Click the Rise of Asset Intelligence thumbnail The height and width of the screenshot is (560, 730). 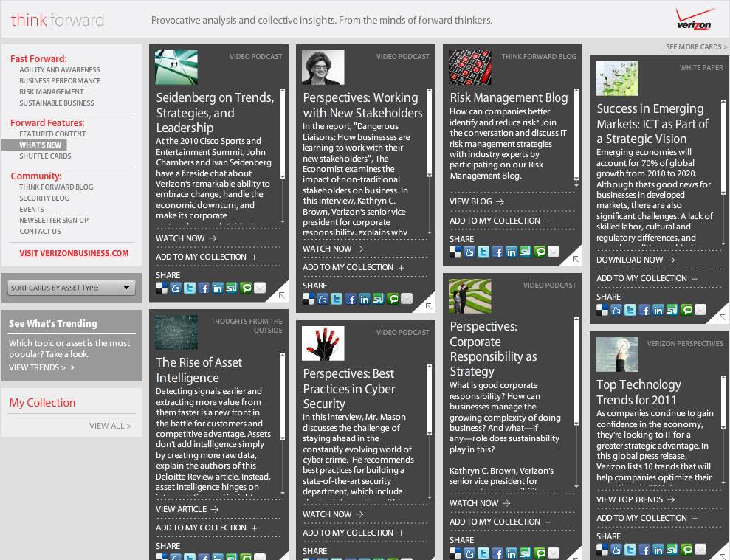coord(176,332)
